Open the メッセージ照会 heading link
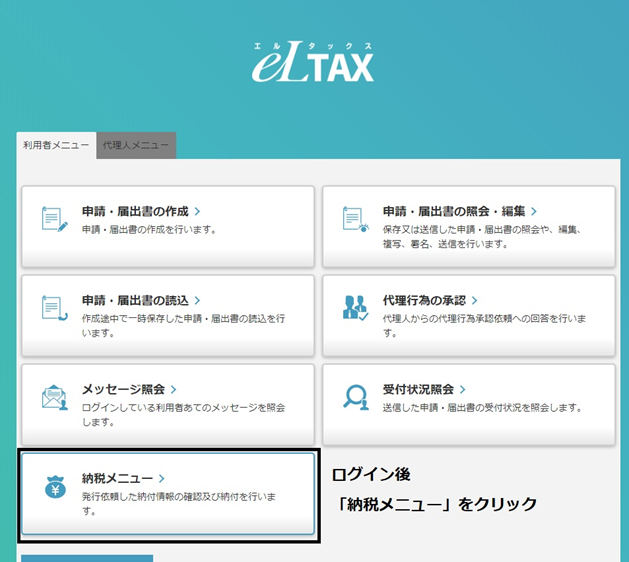 click(124, 390)
